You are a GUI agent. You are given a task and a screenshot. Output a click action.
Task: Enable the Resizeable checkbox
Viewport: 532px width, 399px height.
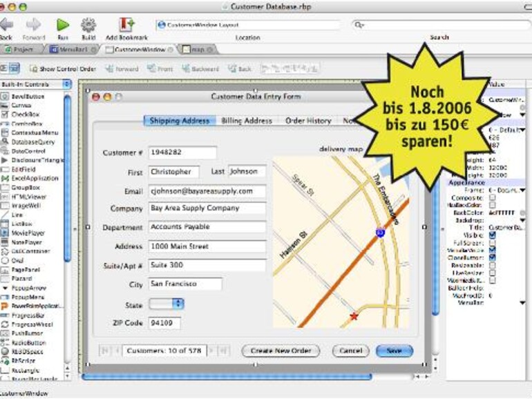[493, 266]
